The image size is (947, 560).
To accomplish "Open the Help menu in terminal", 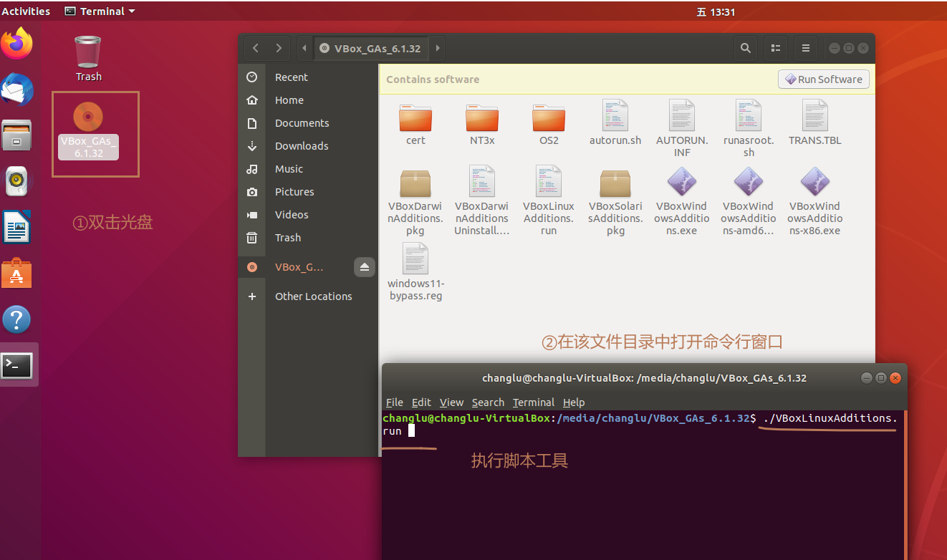I will pyautogui.click(x=574, y=402).
